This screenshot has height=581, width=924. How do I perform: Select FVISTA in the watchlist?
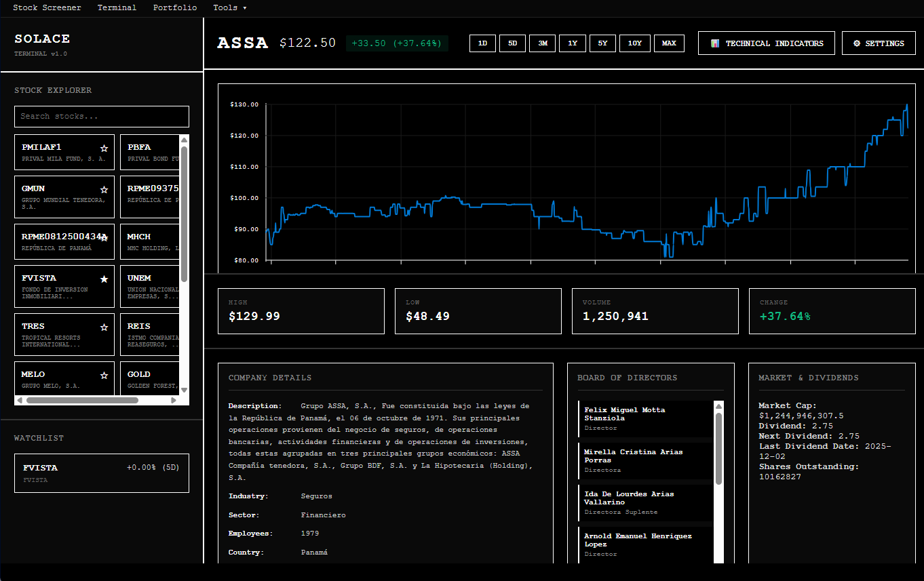[x=101, y=473]
